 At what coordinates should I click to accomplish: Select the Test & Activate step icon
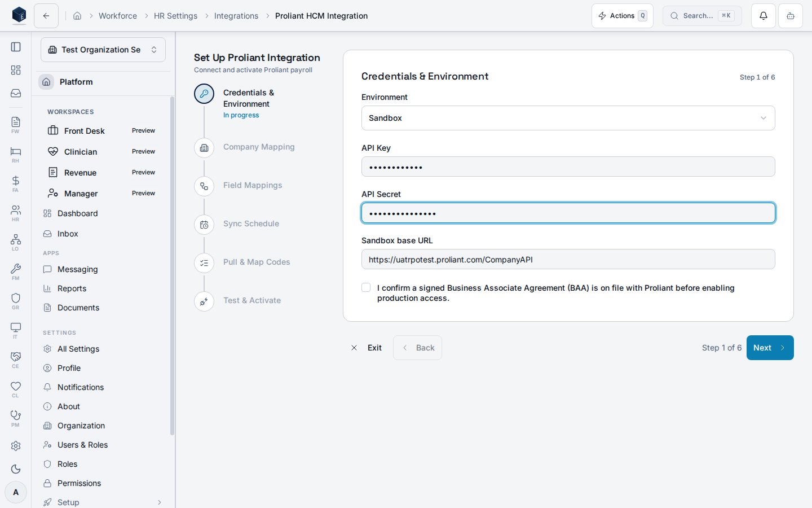point(204,301)
